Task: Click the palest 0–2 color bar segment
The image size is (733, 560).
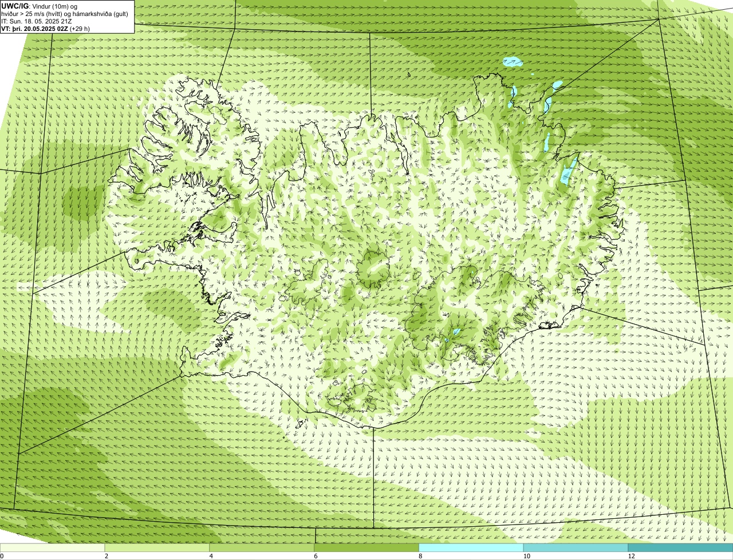Action: [53, 548]
